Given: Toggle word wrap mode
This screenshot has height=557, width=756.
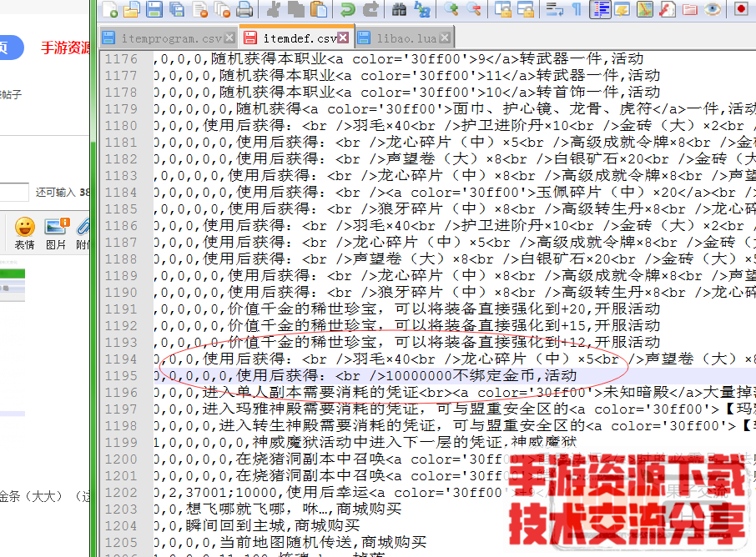Looking at the screenshot, I should [x=553, y=11].
